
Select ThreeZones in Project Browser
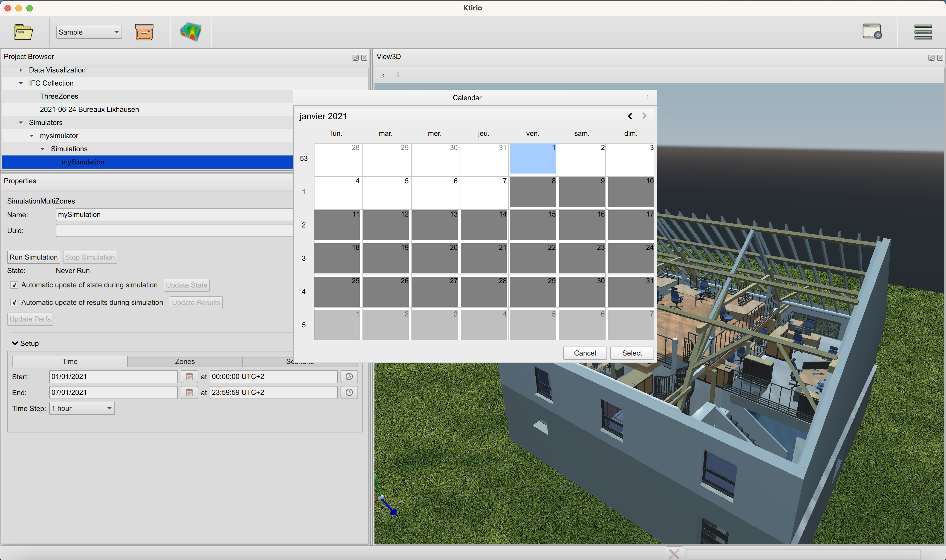[x=59, y=96]
